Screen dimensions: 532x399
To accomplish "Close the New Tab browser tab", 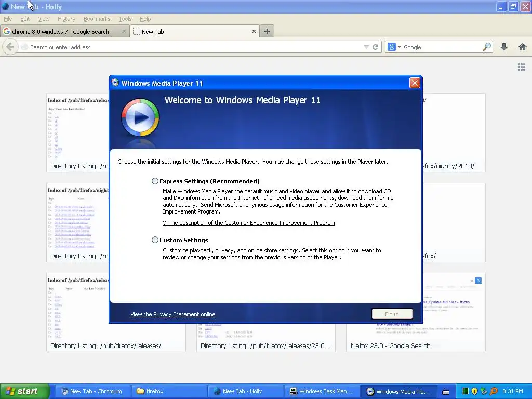I will [x=254, y=31].
